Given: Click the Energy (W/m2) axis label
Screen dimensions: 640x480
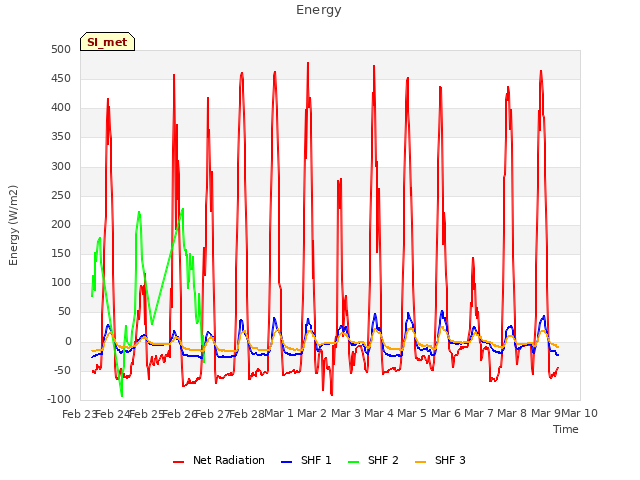Looking at the screenshot, I should (x=13, y=225).
